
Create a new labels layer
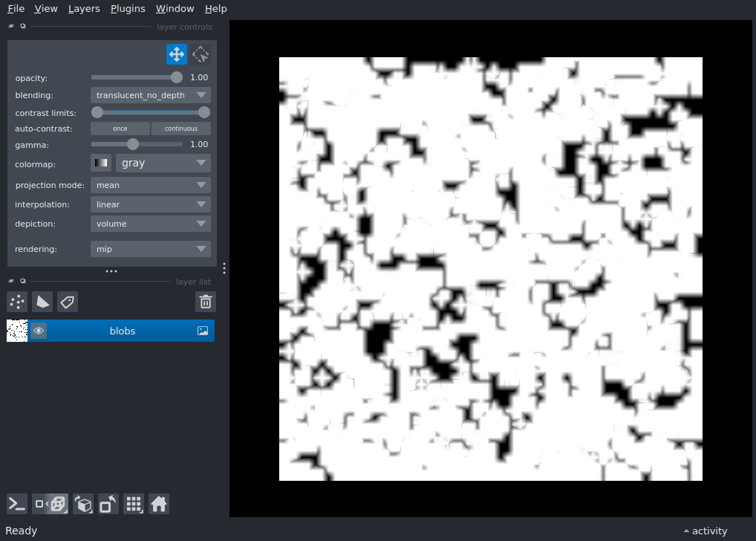click(67, 302)
